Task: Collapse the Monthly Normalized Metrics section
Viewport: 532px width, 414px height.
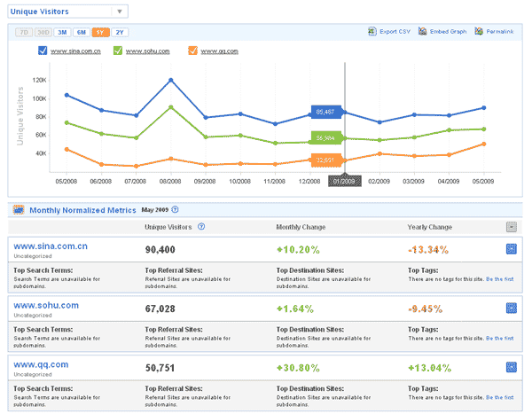Action: [18, 210]
